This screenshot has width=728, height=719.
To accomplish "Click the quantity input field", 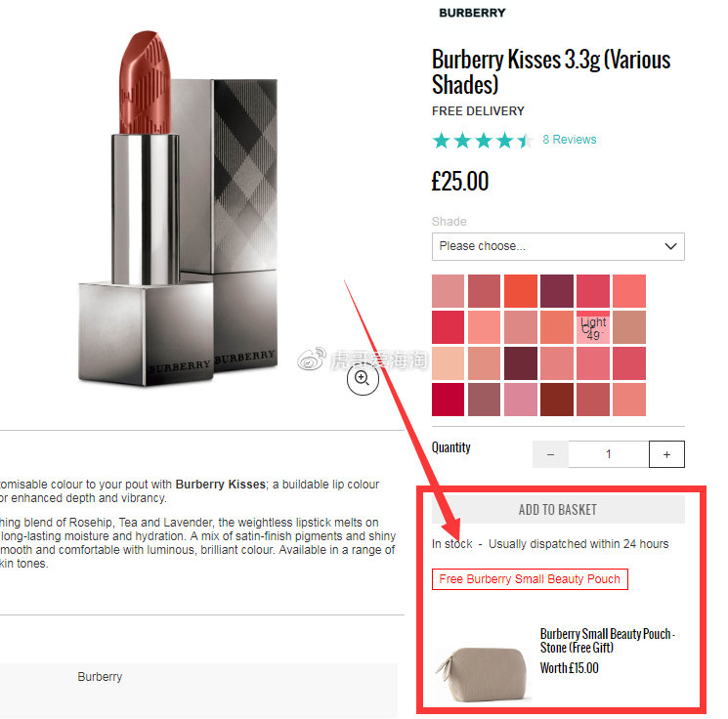I will pos(608,454).
